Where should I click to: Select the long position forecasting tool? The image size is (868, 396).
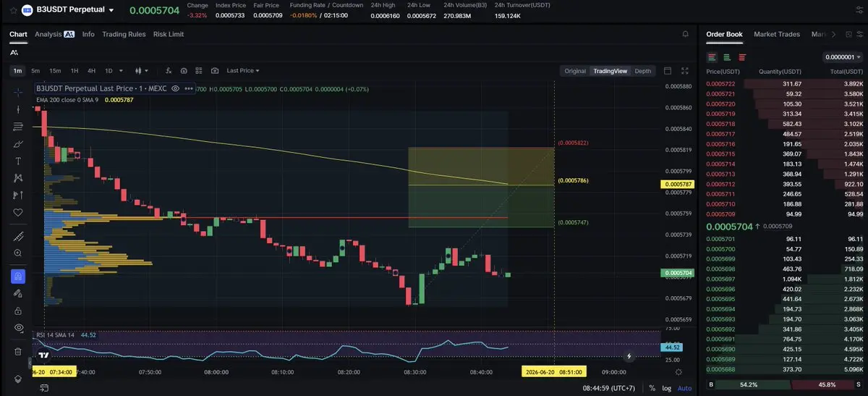(18, 195)
